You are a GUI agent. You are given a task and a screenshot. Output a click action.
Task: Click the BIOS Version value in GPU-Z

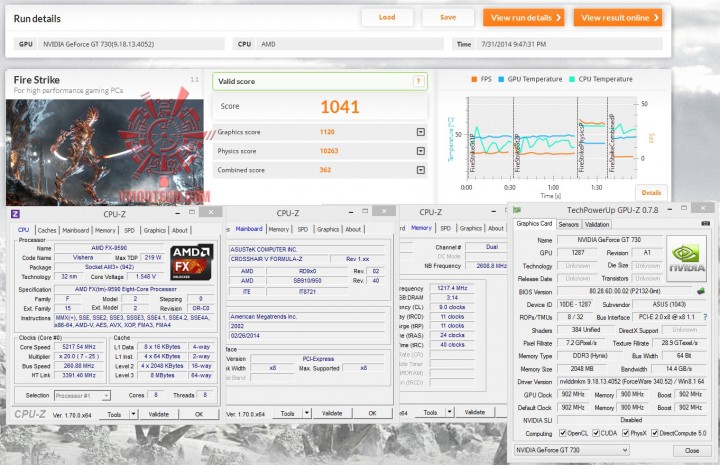point(624,291)
